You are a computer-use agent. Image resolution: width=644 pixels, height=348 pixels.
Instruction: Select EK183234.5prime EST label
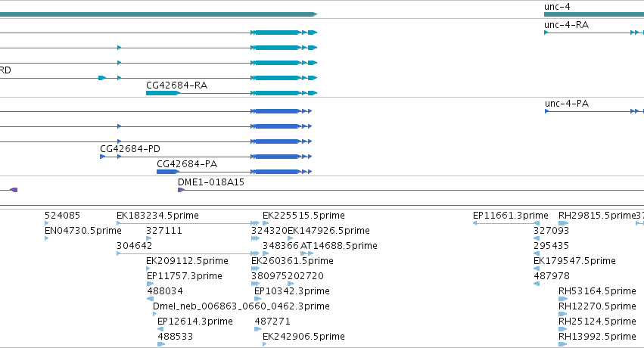click(157, 216)
